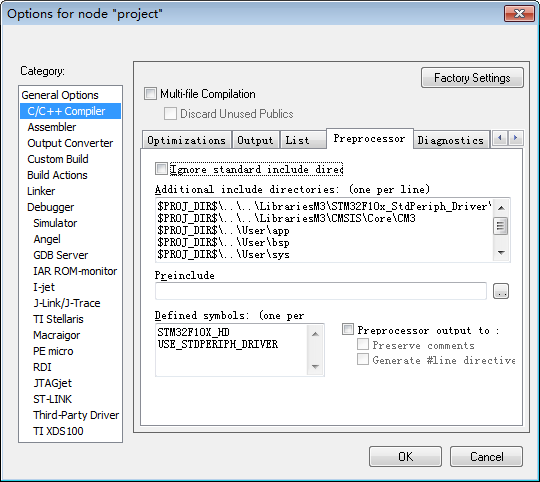The height and width of the screenshot is (482, 540).
Task: Enable Multi-file Compilation checkbox
Action: [x=150, y=94]
